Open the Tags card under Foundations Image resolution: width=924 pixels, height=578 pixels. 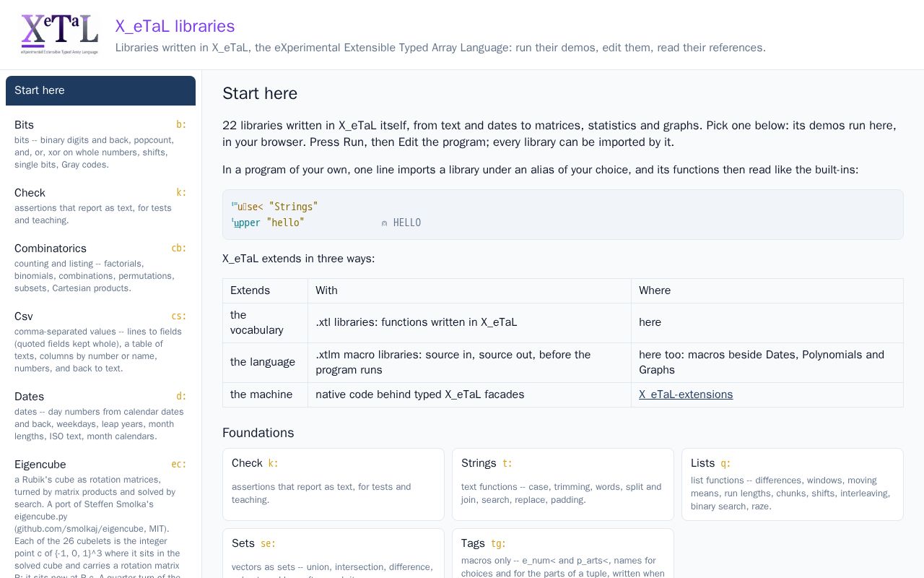click(563, 553)
